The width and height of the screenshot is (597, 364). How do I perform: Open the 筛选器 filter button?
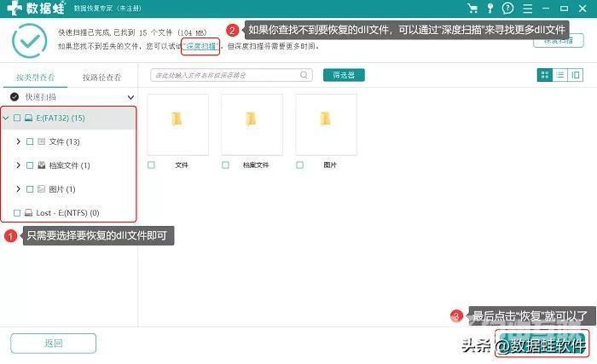[x=344, y=75]
